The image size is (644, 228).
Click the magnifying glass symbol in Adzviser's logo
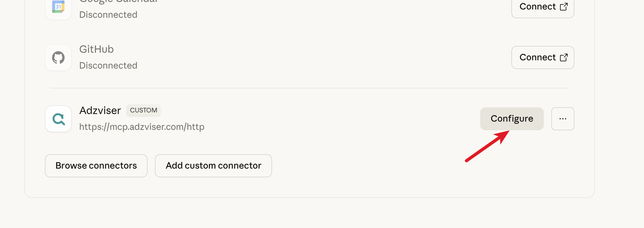pos(58,118)
